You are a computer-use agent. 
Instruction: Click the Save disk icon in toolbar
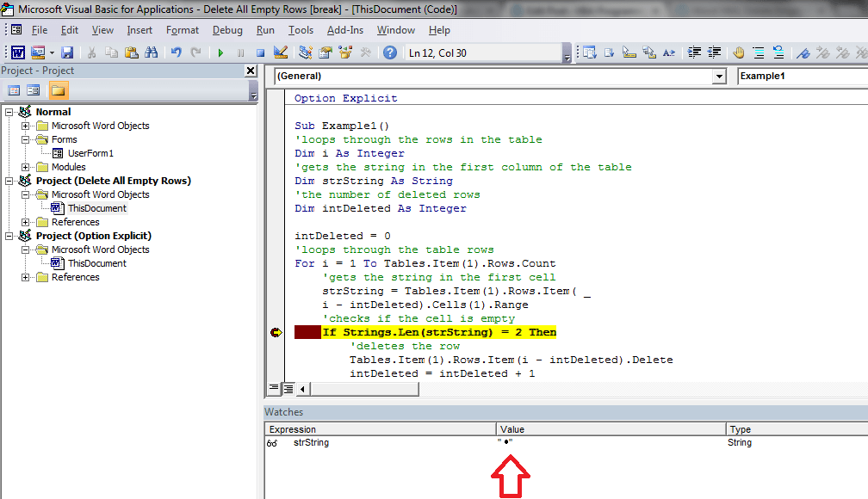tap(67, 52)
